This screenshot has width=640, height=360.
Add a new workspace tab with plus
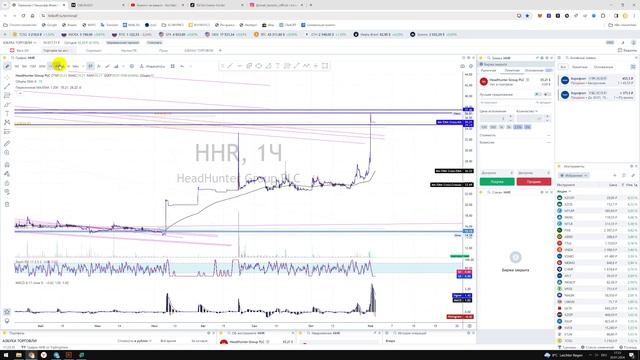[x=220, y=50]
